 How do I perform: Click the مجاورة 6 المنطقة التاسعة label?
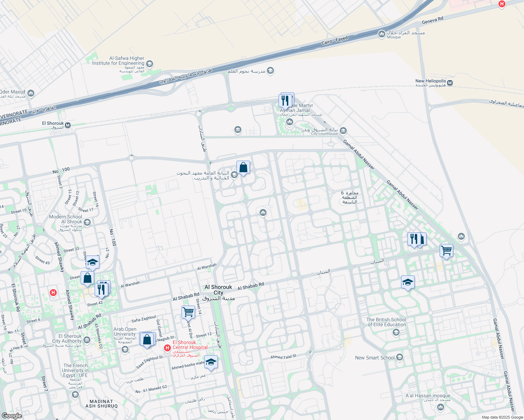click(x=350, y=197)
